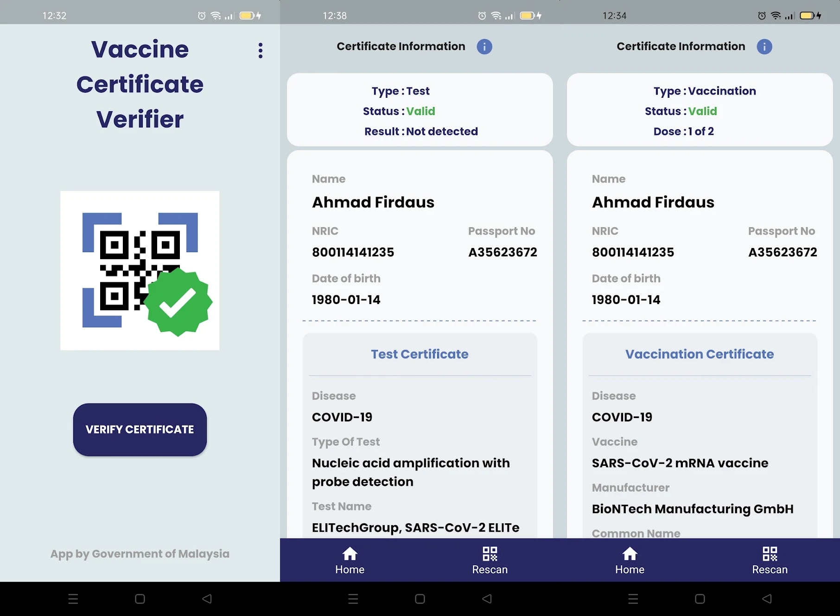The height and width of the screenshot is (616, 840).
Task: Tap Rescan on the vaccination certificate screen
Action: click(770, 560)
